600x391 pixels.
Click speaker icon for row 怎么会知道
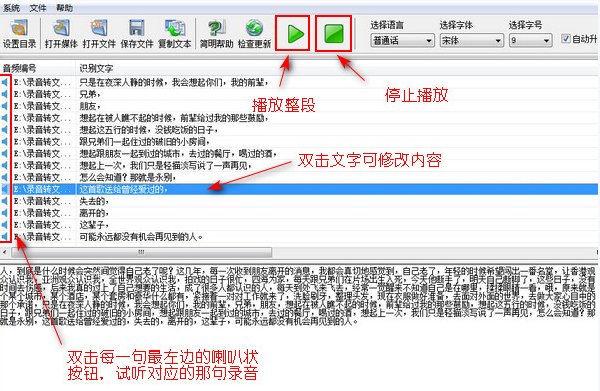click(5, 177)
